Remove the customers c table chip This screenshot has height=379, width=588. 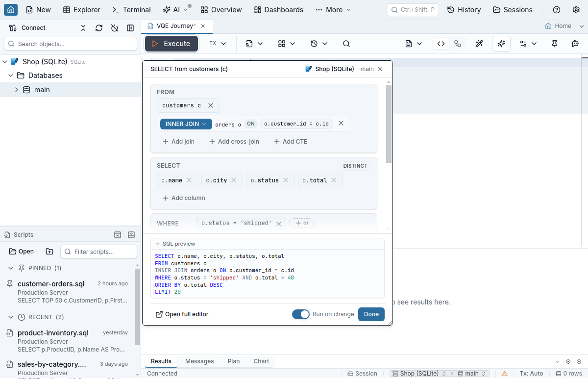[211, 105]
